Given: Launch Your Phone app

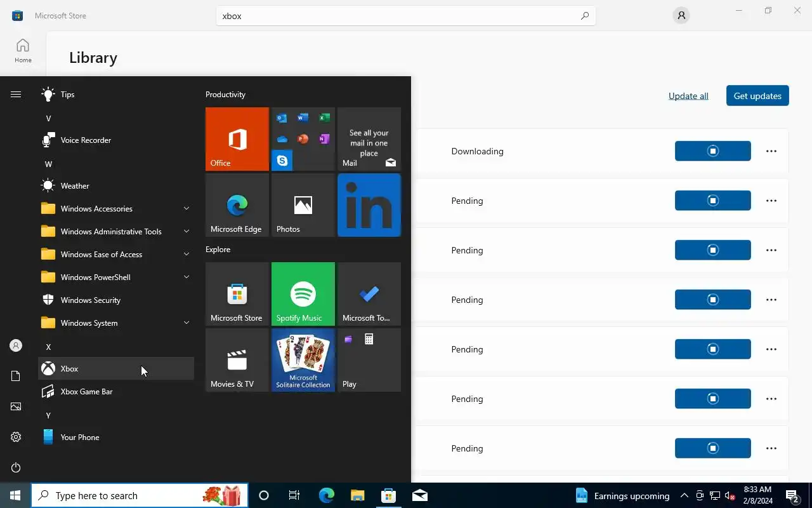Looking at the screenshot, I should tap(116, 437).
